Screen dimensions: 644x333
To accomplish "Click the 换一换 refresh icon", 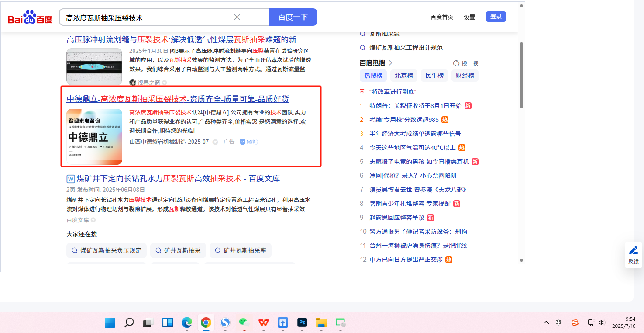I will pyautogui.click(x=456, y=63).
